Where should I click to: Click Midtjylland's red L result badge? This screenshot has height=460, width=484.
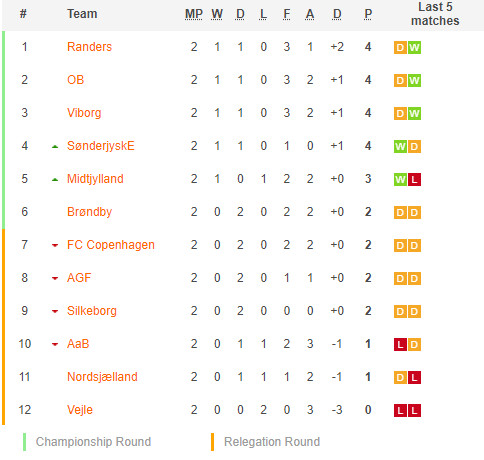click(414, 180)
